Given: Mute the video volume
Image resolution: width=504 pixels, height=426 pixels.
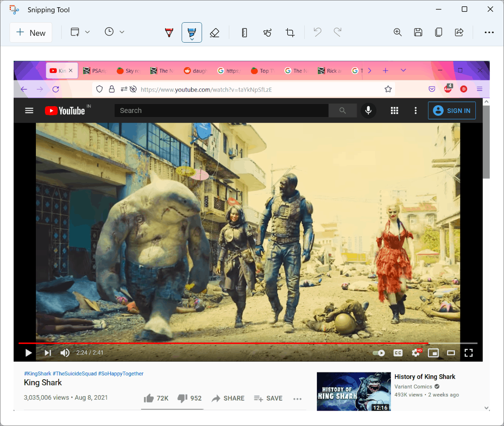Looking at the screenshot, I should click(65, 353).
